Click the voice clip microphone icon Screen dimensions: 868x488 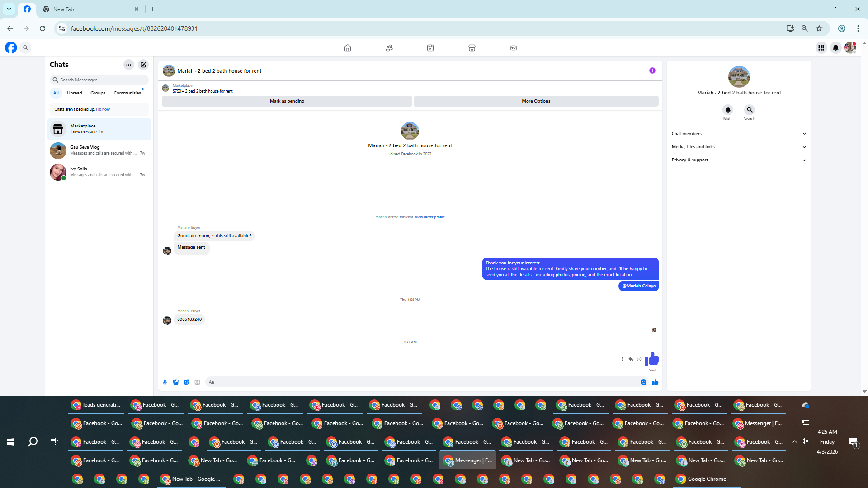tap(165, 382)
